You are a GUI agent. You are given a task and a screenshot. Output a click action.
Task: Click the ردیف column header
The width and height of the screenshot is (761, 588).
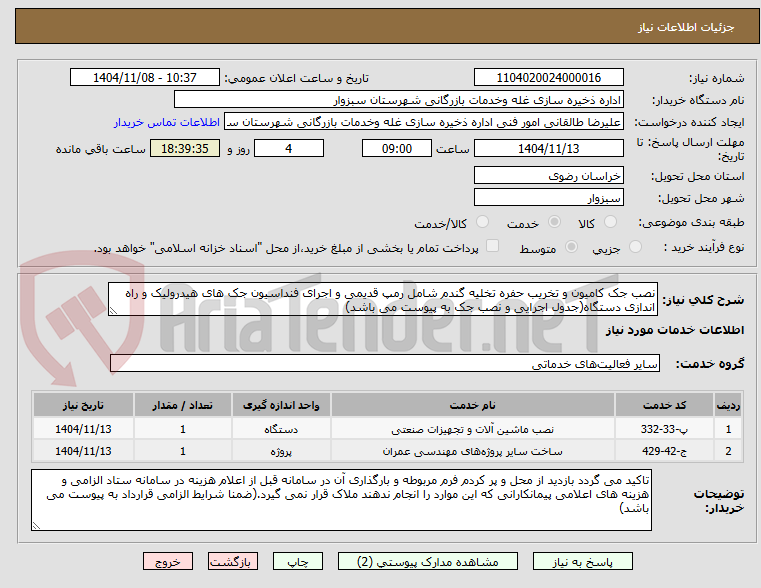pos(728,405)
